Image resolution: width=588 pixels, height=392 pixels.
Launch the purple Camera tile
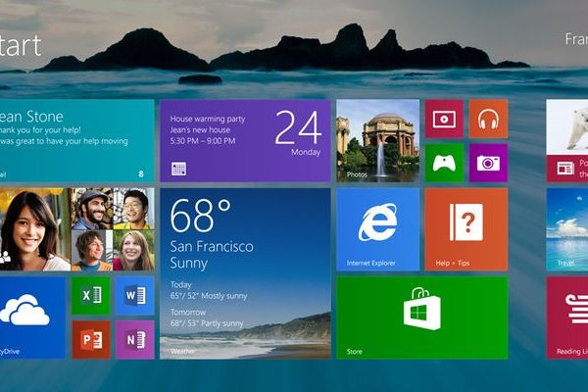pyautogui.click(x=488, y=163)
